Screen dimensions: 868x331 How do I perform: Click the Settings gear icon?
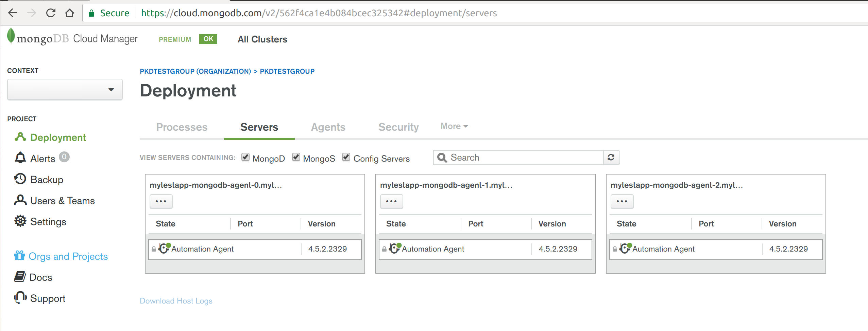coord(20,221)
